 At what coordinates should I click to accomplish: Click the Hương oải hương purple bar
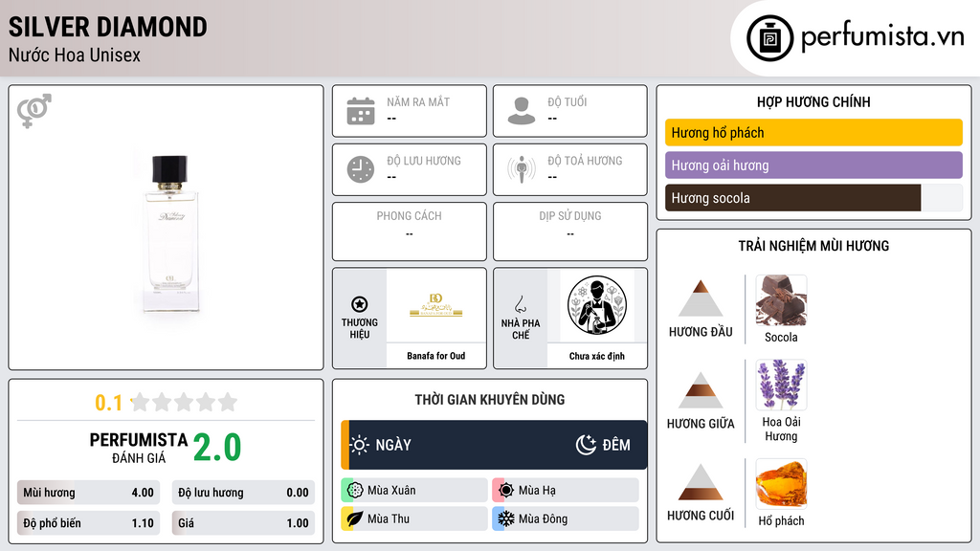pos(813,165)
